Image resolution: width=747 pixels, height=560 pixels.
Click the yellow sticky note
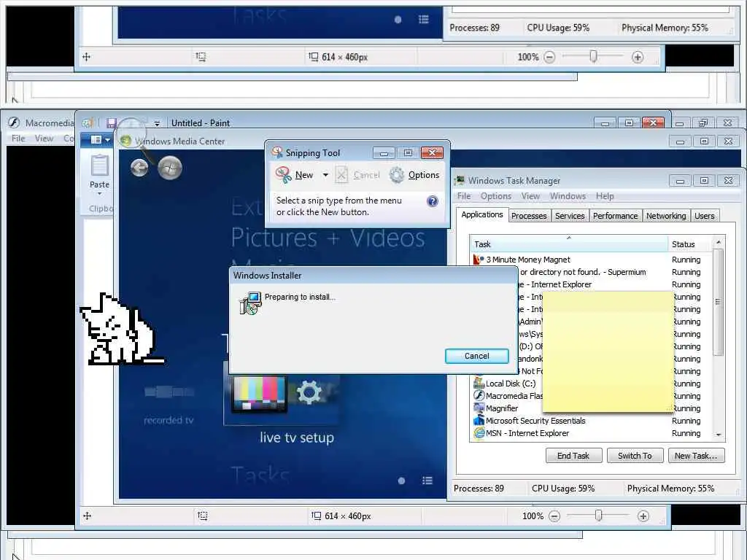(608, 351)
